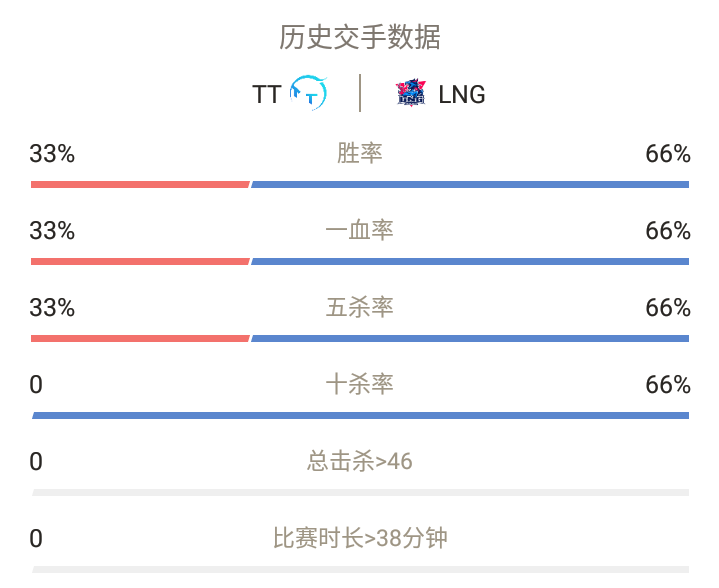The height and width of the screenshot is (588, 719).
Task: Open the 历史交手数据 heading
Action: click(360, 37)
